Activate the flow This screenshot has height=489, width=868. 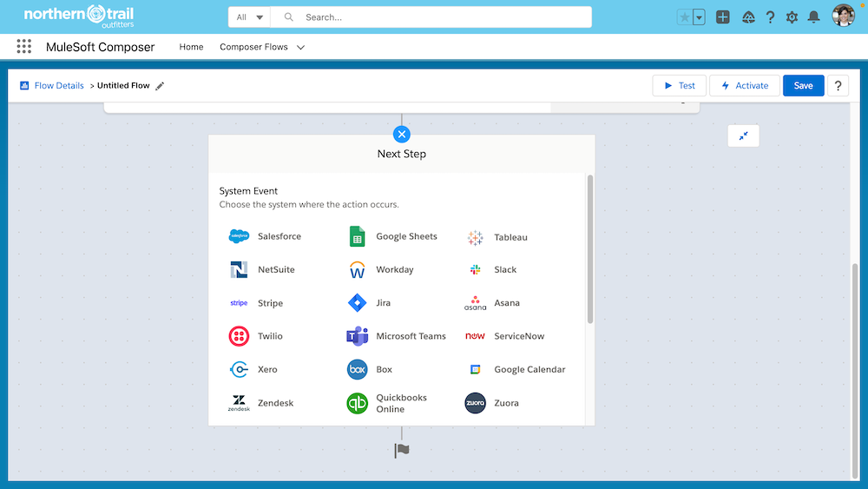tap(745, 86)
